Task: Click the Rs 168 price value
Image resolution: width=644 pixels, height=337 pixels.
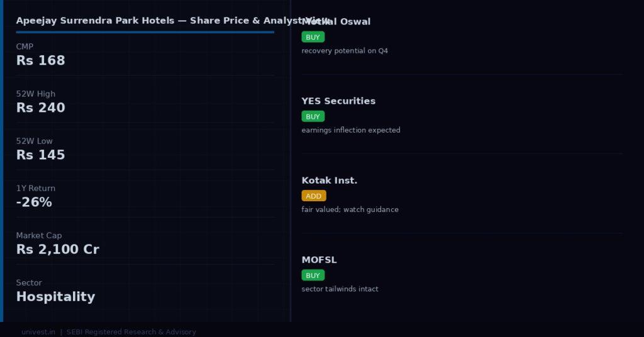Action: pos(41,60)
